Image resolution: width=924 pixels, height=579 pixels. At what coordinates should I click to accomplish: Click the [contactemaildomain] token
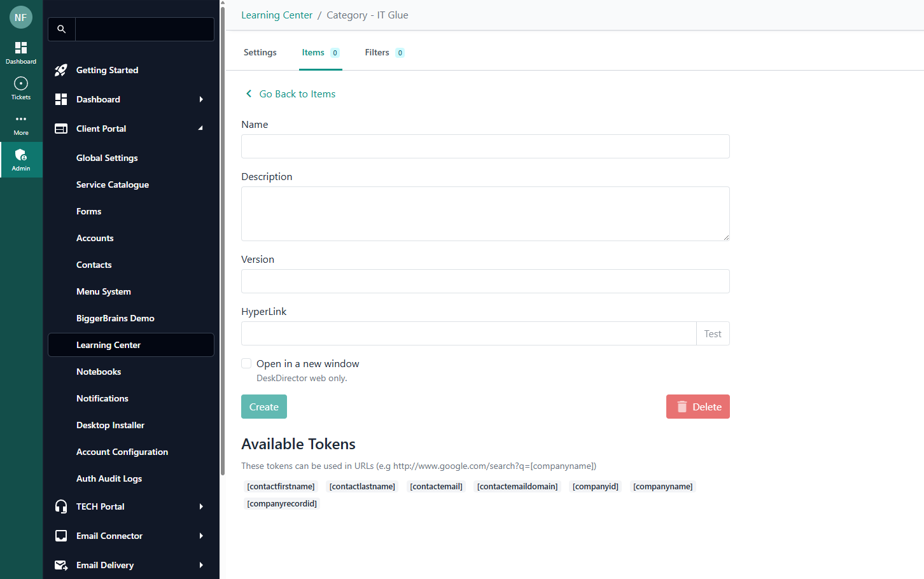click(x=517, y=486)
